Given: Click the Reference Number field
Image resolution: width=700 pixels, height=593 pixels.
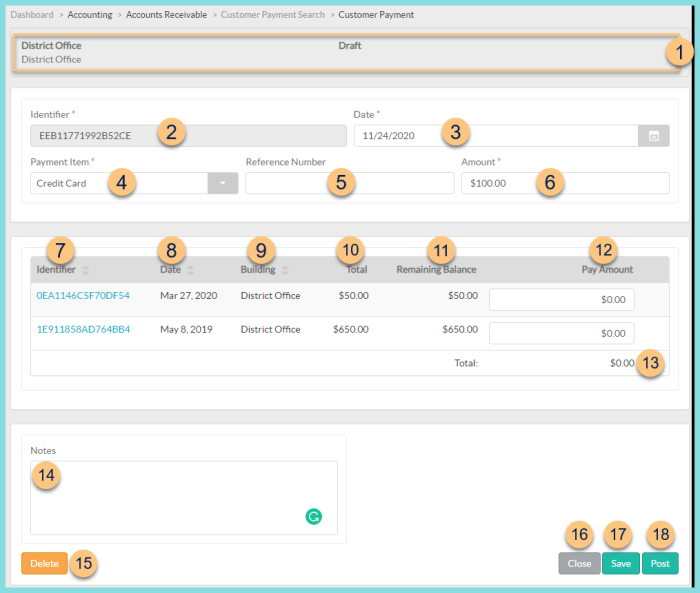Looking at the screenshot, I should (x=350, y=183).
